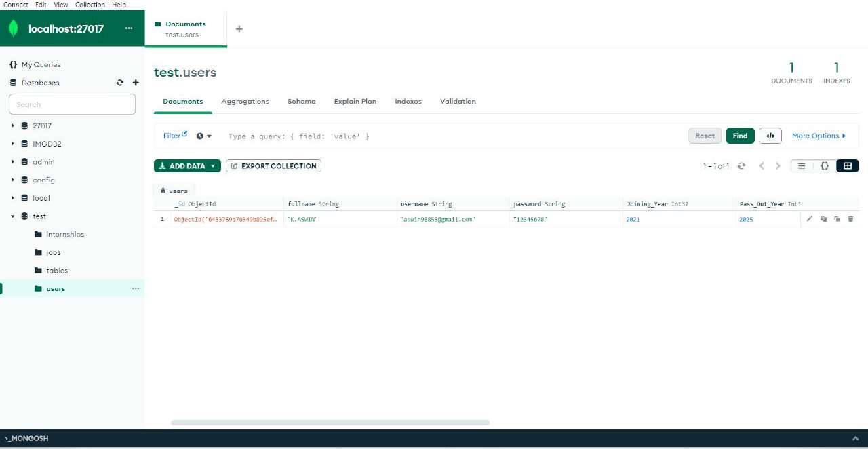Image resolution: width=868 pixels, height=449 pixels.
Task: Advance to next page of documents
Action: [778, 165]
